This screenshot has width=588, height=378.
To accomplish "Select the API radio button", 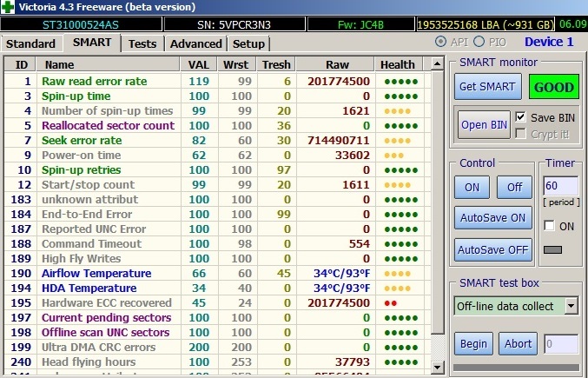I will 440,42.
